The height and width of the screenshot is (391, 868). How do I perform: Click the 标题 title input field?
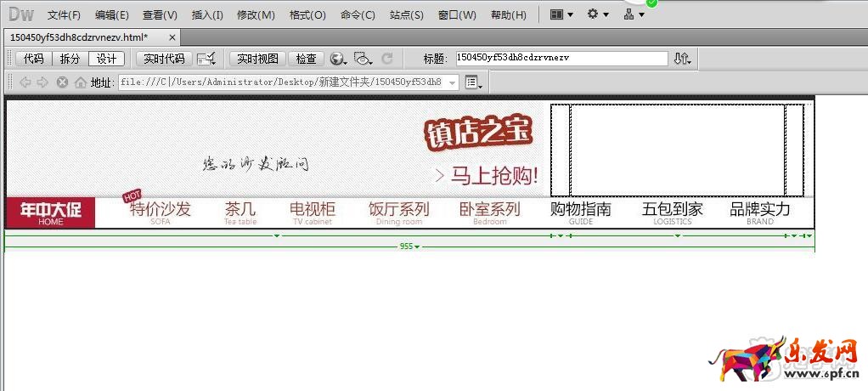(561, 58)
